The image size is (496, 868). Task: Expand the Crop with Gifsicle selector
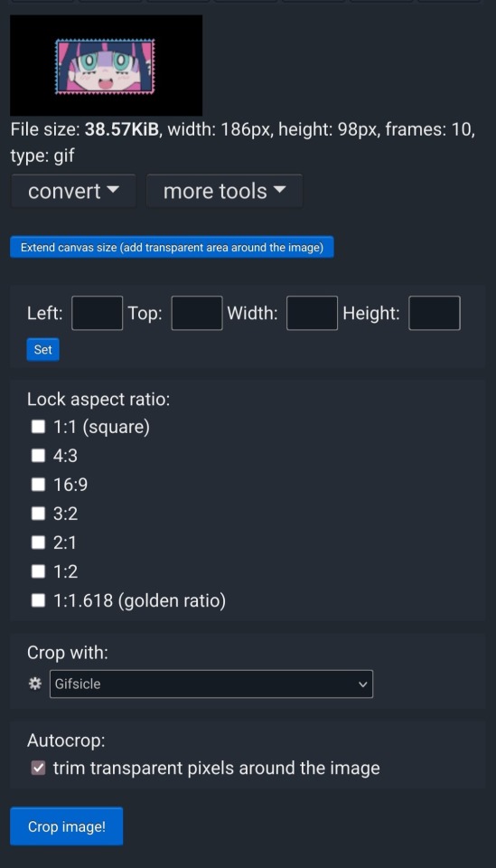[x=211, y=684]
